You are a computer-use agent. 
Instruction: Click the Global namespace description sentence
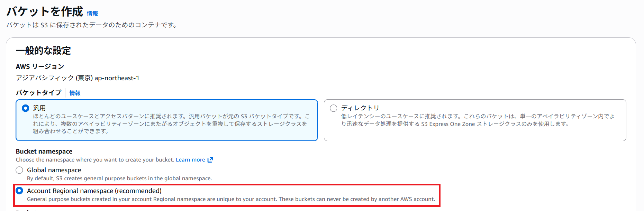coord(119,178)
